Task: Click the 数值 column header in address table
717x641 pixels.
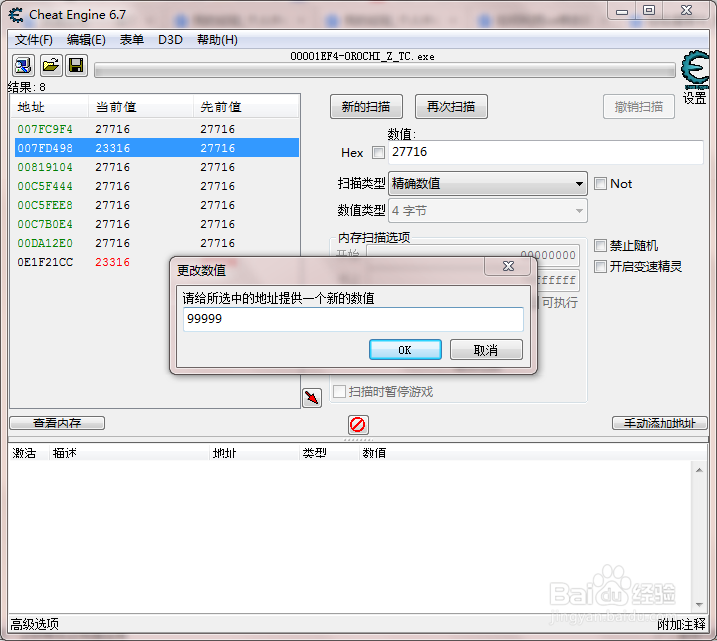Action: point(375,453)
